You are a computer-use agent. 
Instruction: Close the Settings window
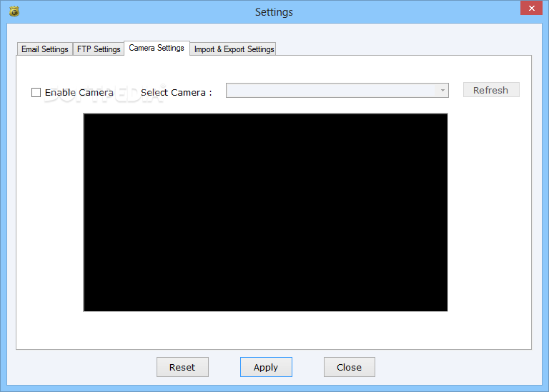(531, 8)
